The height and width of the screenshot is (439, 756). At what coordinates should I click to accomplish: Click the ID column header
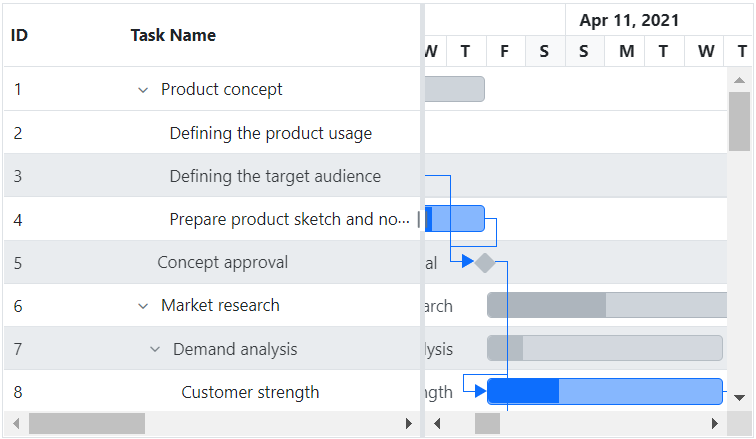pos(19,35)
